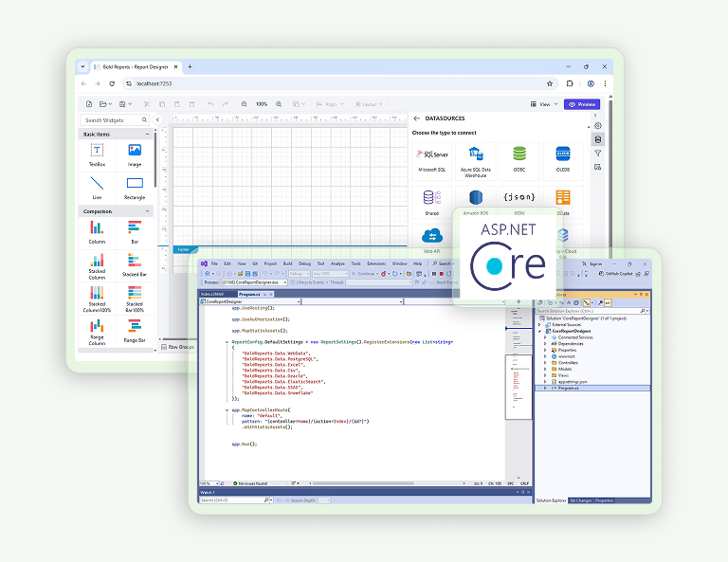The image size is (728, 562).
Task: Select the Textbox widget in Basic Items
Action: coord(97,154)
